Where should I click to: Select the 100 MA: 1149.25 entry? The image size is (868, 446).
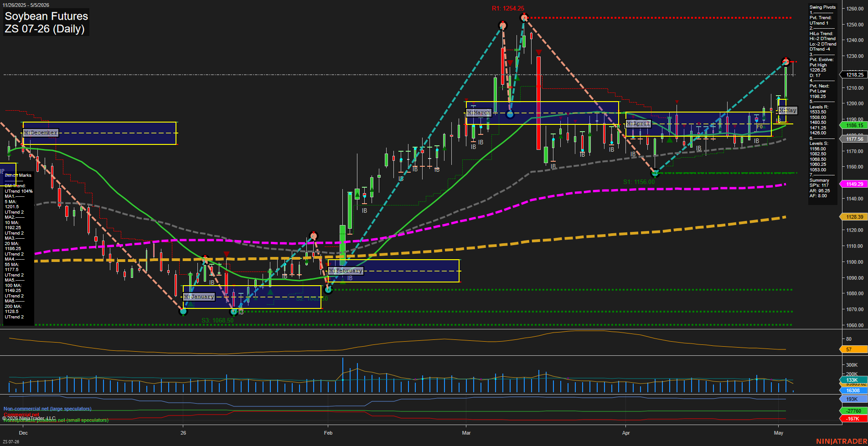click(x=13, y=288)
